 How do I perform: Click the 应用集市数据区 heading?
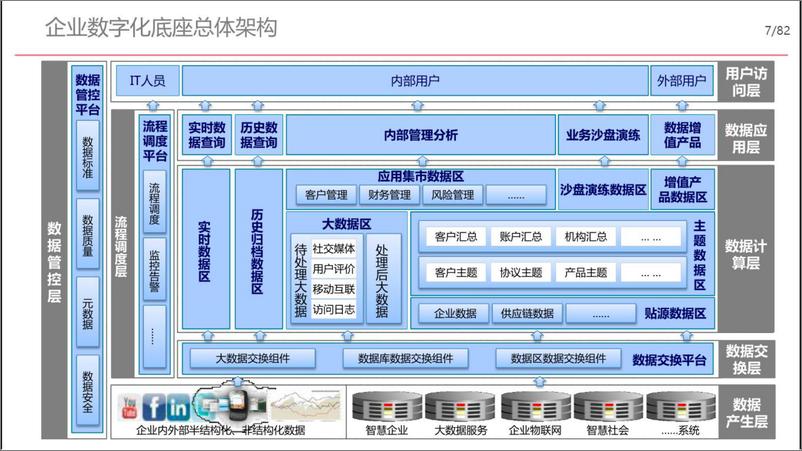tap(420, 176)
